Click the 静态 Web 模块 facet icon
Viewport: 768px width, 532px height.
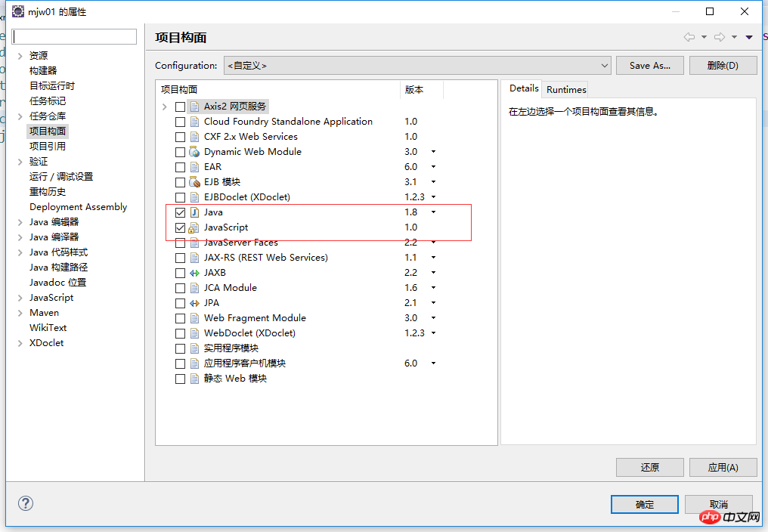point(194,379)
